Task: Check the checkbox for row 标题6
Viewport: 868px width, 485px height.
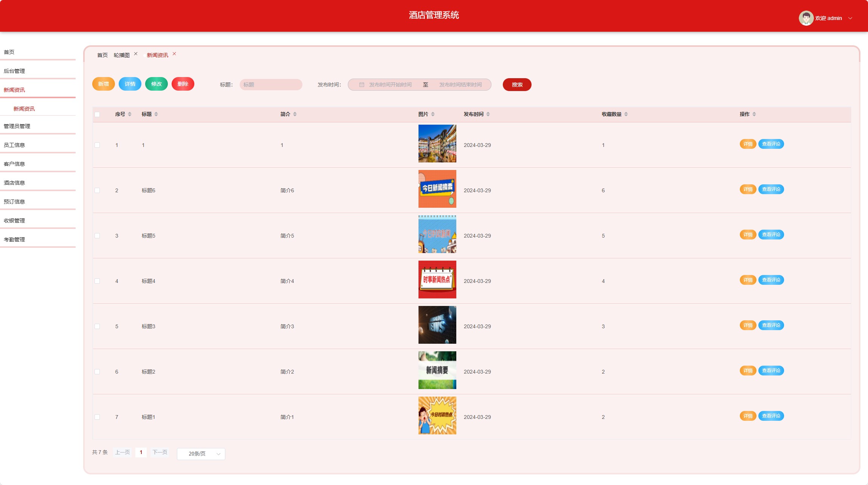Action: tap(97, 190)
